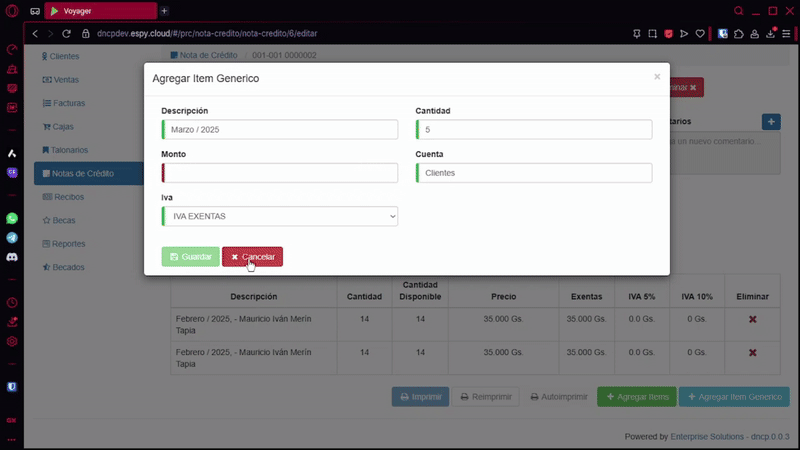
Task: Open Discord in the sidebar panel
Action: [12, 257]
